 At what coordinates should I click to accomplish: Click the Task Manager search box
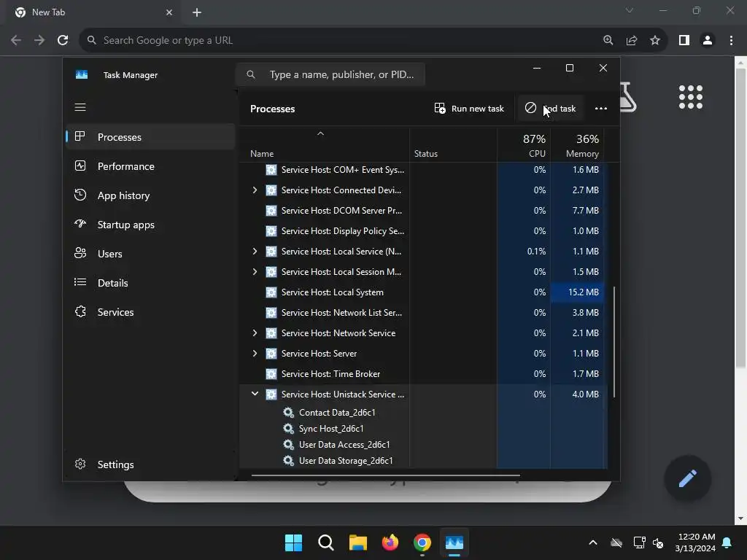(x=330, y=74)
